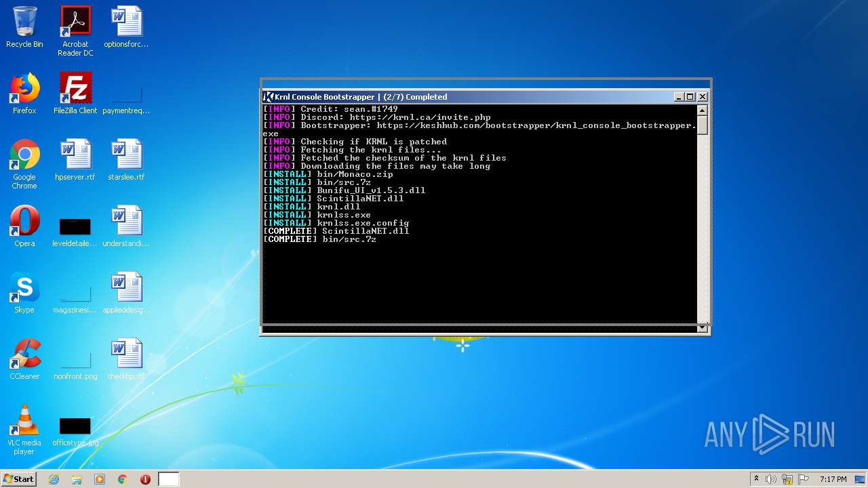Show hidden system tray icons

click(x=757, y=479)
